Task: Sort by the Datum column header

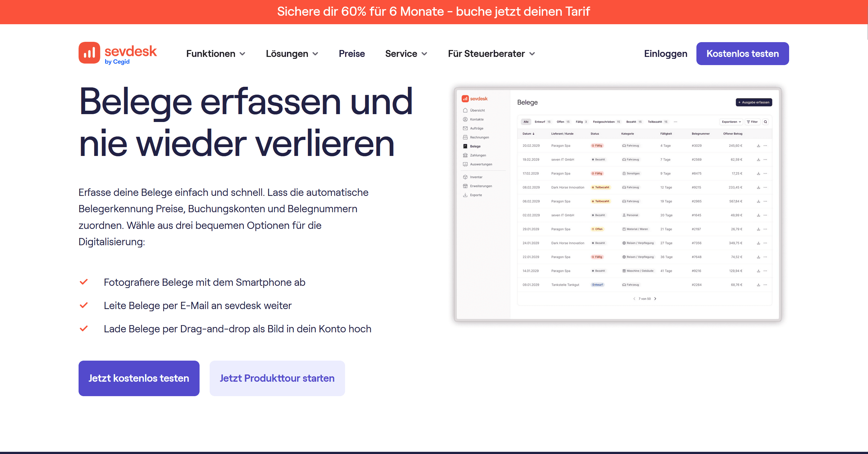Action: coord(528,134)
